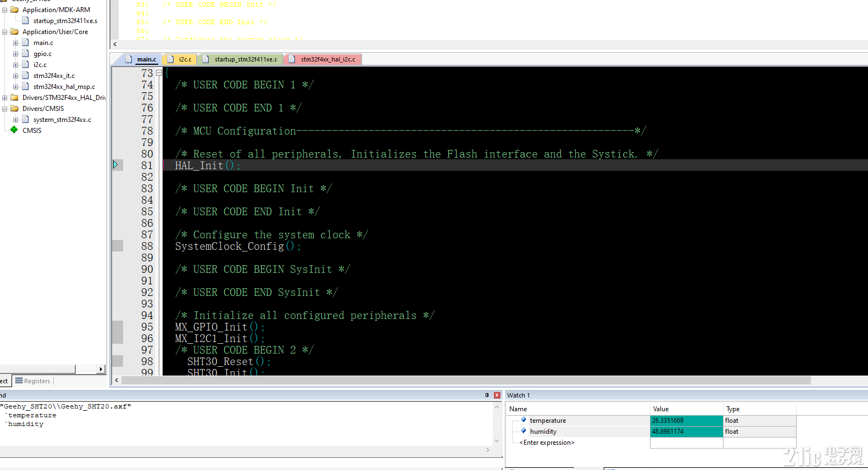Click the file icon on startup_stm32f411xe.s tab
Image resolution: width=868 pixels, height=470 pixels.
[x=206, y=59]
